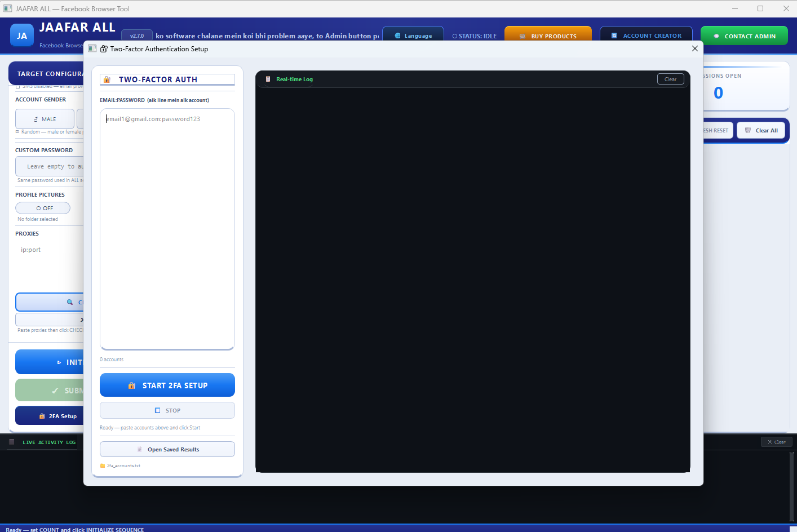Image resolution: width=797 pixels, height=532 pixels.
Task: Click the 'EMAIL:PASSWORD' field label
Action: [x=122, y=100]
